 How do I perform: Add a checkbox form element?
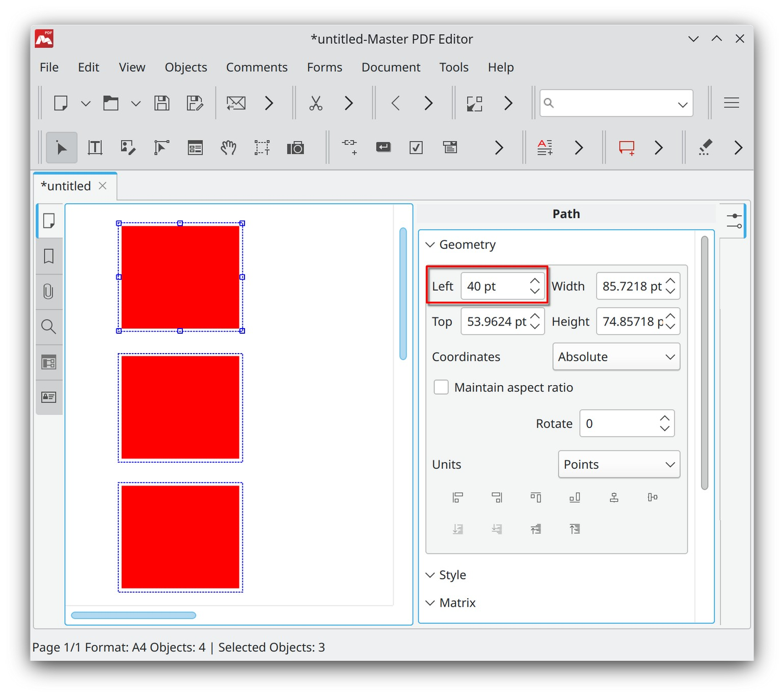coord(416,148)
